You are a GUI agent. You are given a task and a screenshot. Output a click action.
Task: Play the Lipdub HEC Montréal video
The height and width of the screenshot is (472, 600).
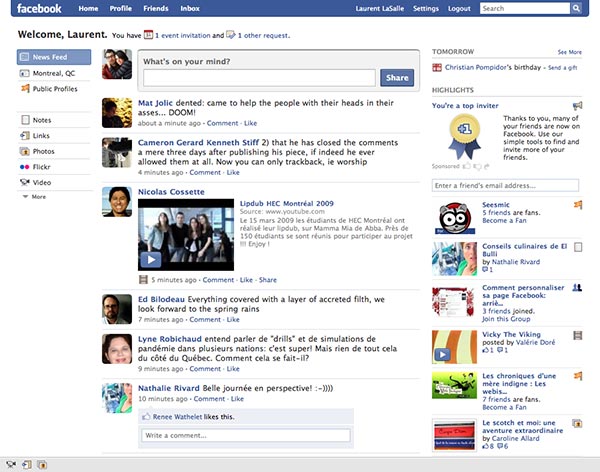(x=151, y=260)
